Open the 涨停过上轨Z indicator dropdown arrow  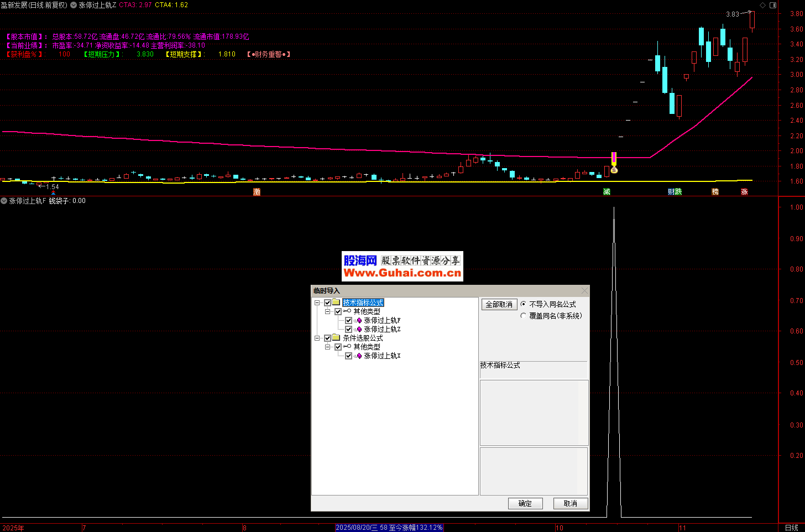point(74,5)
